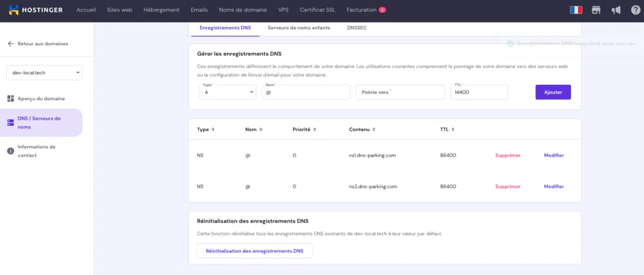The image size is (644, 275).
Task: Expand the dev-local.tech domain dropdown
Action: click(x=45, y=72)
